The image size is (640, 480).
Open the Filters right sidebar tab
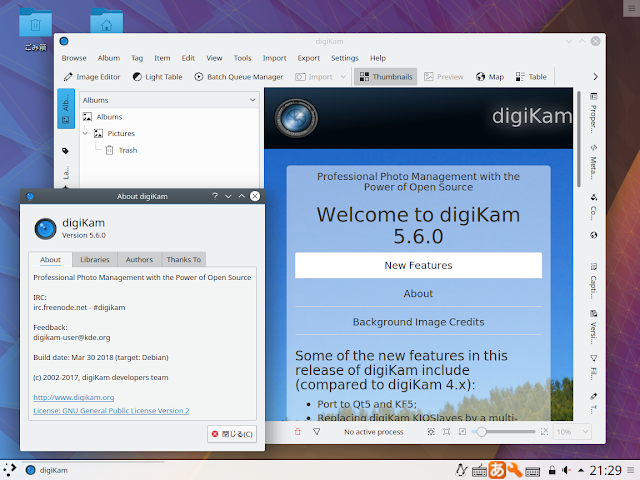point(593,367)
